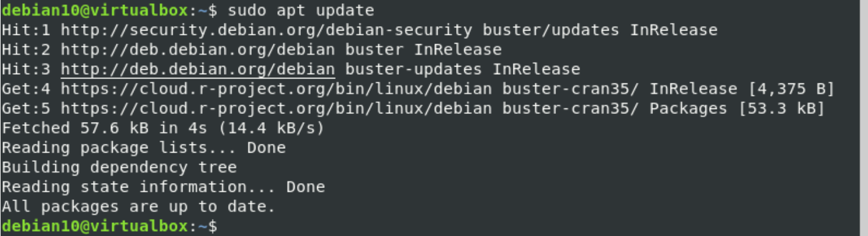Click the All packages are up to date line

(x=139, y=206)
